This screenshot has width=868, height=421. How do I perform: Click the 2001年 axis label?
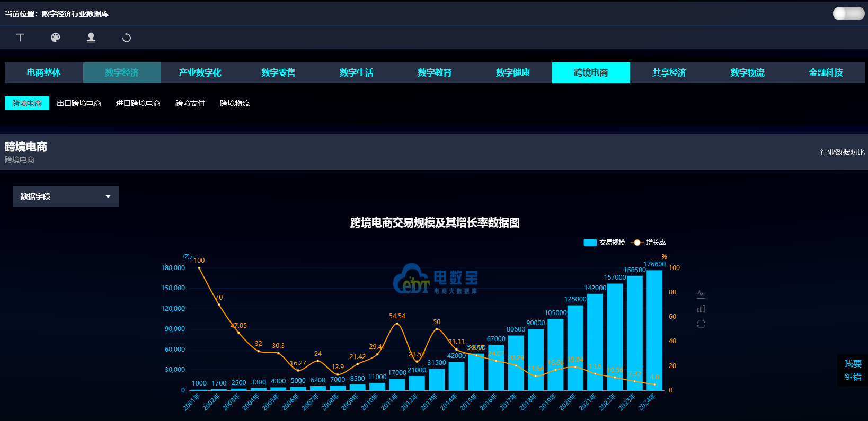tap(192, 402)
